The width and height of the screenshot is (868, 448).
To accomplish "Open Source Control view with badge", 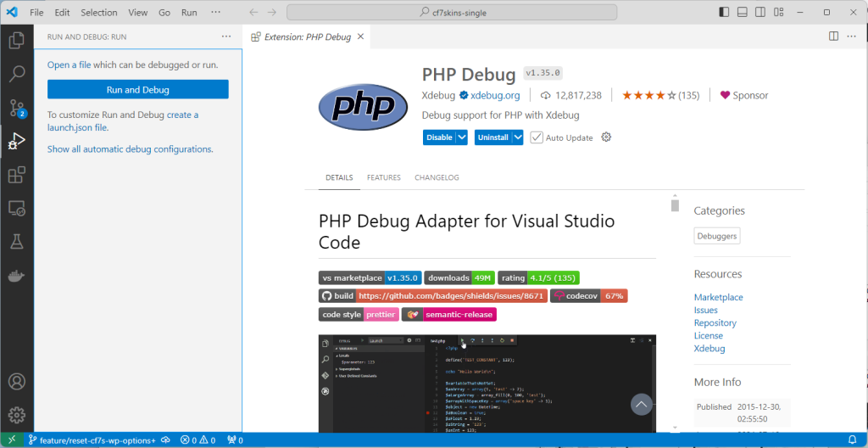I will click(16, 108).
